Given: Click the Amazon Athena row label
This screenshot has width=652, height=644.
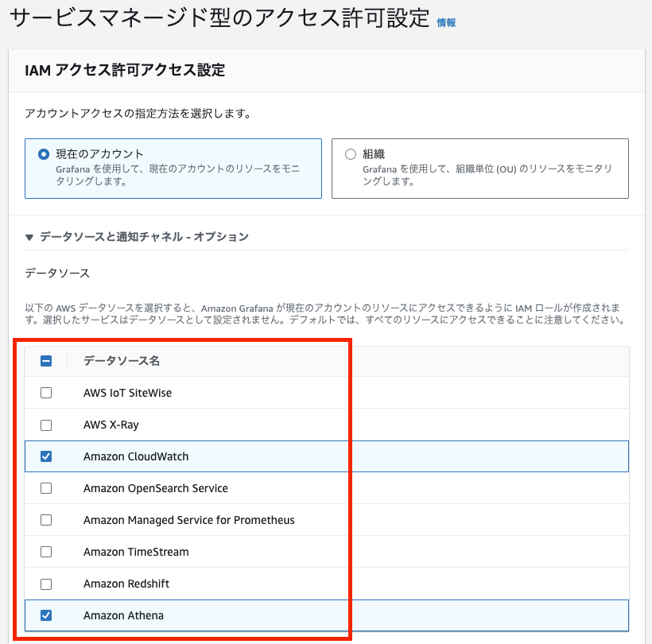Looking at the screenshot, I should point(123,615).
